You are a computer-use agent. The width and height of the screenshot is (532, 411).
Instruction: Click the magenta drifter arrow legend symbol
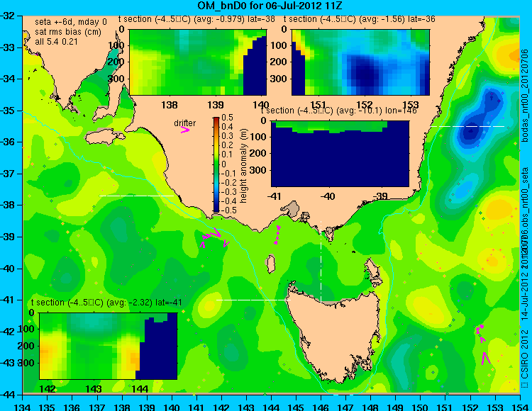click(x=185, y=130)
